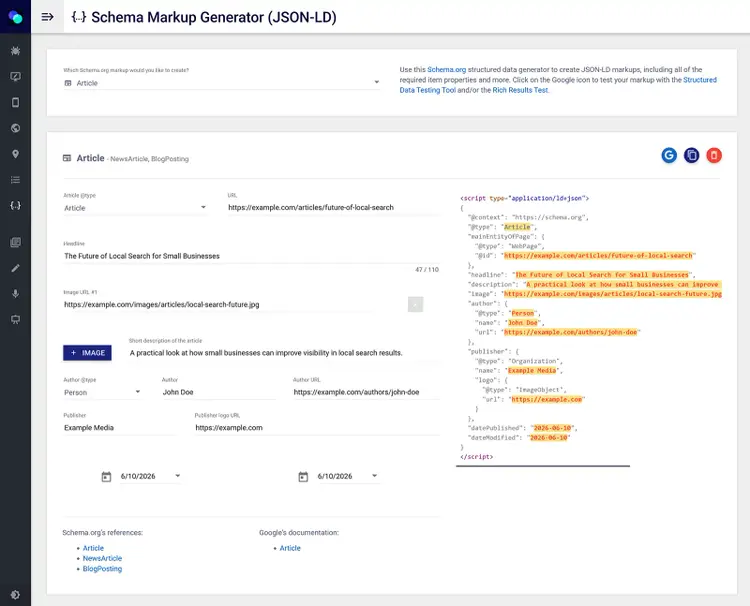Screen dimensions: 750x606
Task: Test markup with the Google icon button
Action: tap(669, 155)
